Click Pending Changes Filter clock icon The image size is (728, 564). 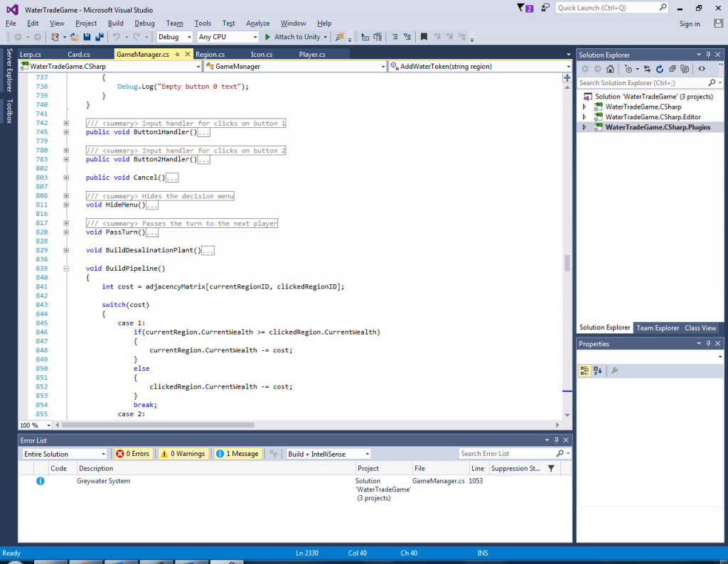[628, 69]
